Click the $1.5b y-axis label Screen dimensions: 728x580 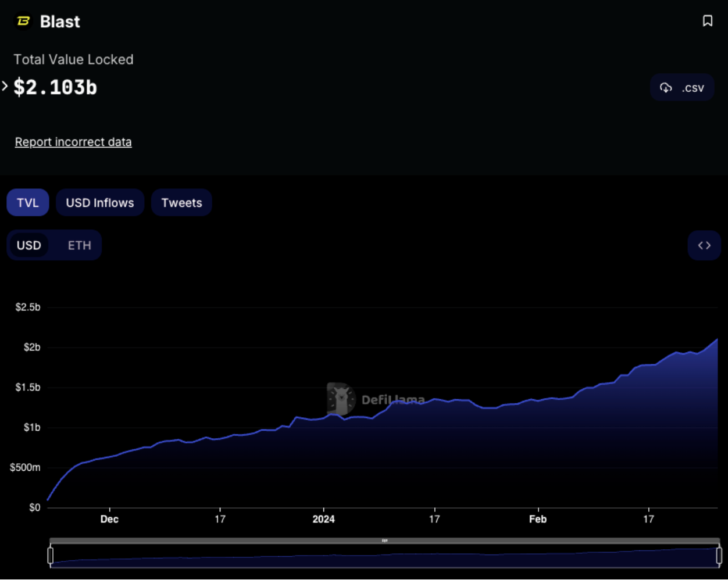28,387
